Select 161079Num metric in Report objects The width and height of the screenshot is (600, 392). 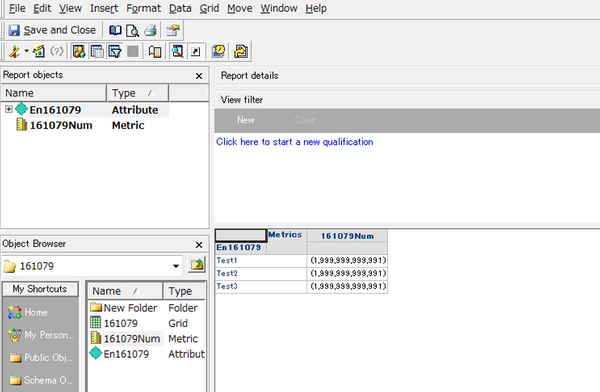pyautogui.click(x=86, y=125)
